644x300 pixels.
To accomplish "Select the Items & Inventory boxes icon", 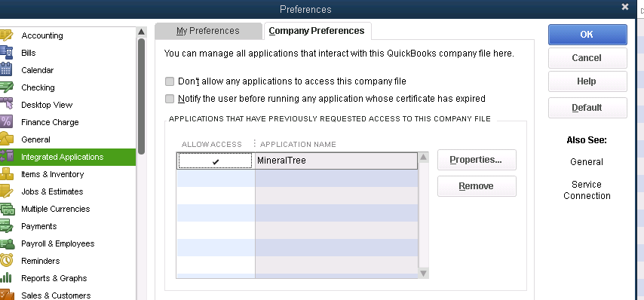I will pos(7,174).
